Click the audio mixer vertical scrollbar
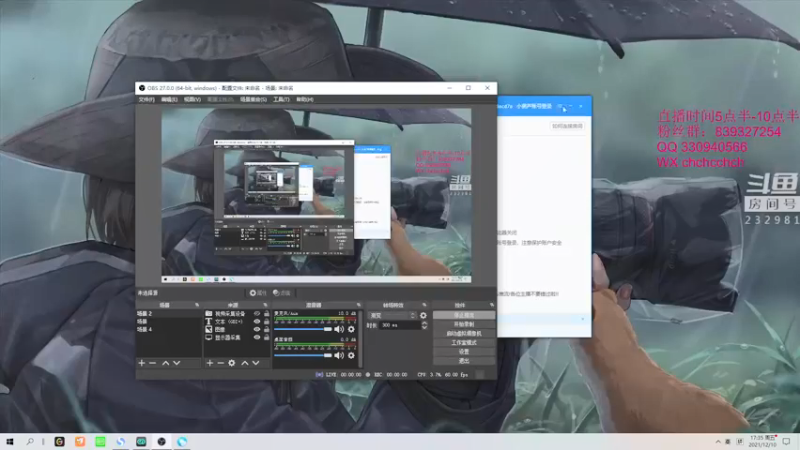Screen dimensions: 800x450 click(x=361, y=339)
